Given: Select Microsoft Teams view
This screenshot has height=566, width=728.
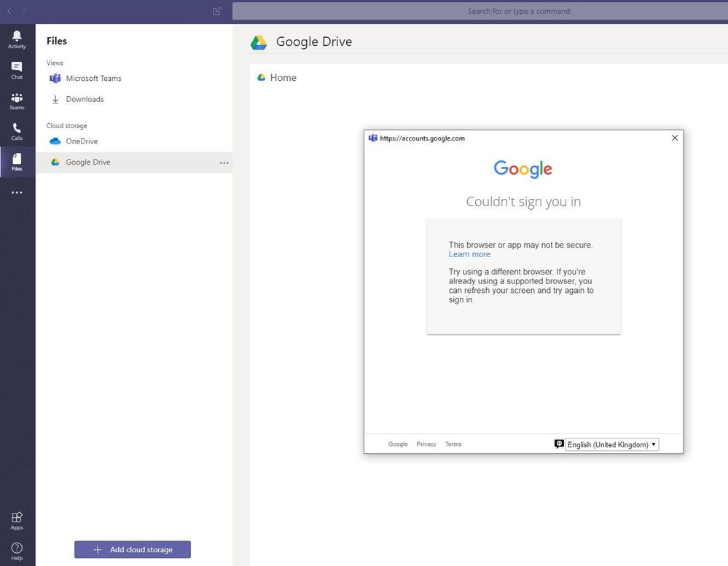Looking at the screenshot, I should tap(133, 79).
